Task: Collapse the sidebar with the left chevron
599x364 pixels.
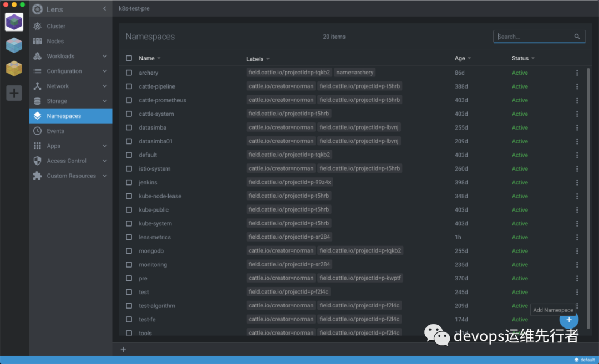Action: click(104, 9)
